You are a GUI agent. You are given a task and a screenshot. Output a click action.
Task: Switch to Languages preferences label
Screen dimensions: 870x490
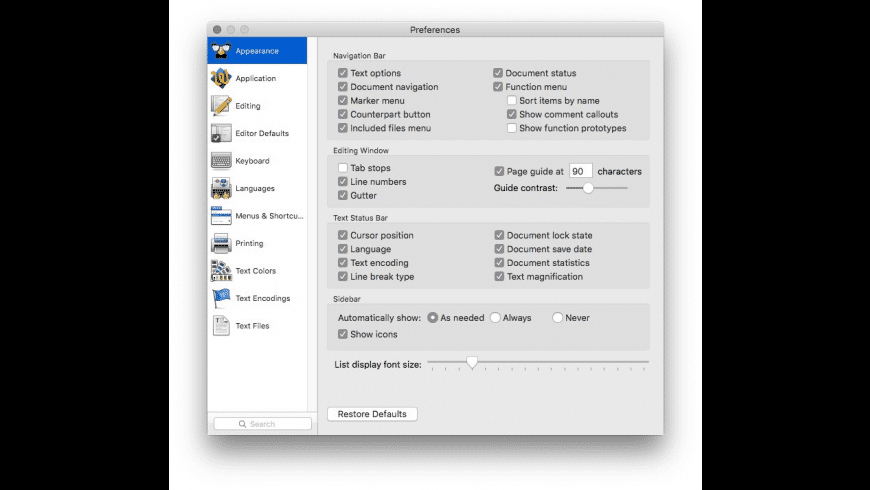click(255, 188)
